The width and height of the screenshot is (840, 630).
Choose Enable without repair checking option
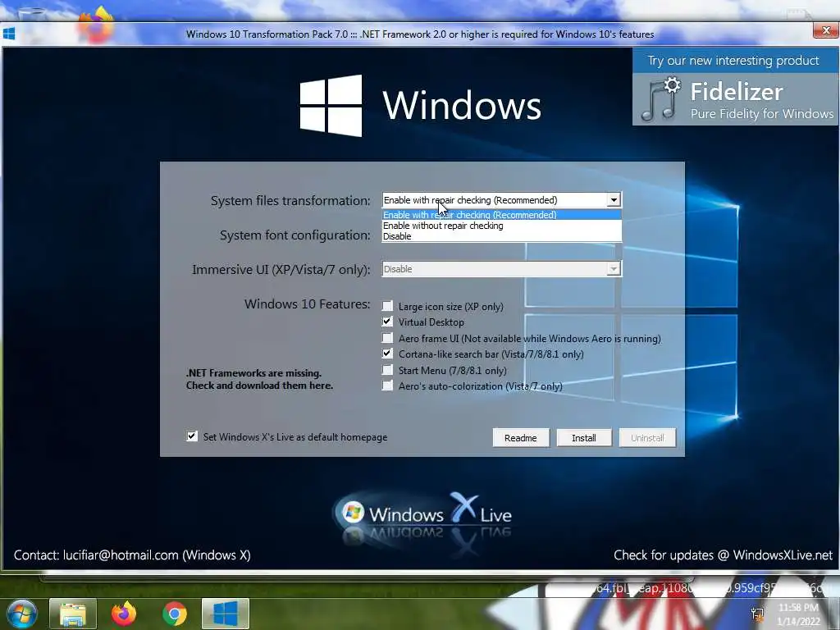coord(501,226)
